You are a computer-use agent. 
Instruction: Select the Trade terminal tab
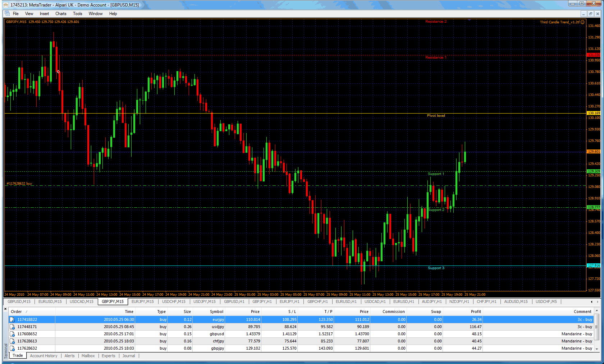pos(18,355)
